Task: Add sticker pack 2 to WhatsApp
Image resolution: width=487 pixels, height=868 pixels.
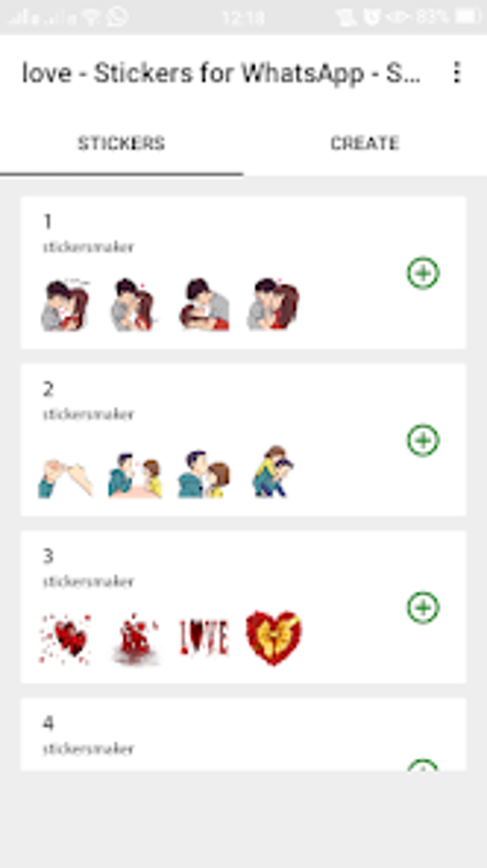Action: pos(423,440)
